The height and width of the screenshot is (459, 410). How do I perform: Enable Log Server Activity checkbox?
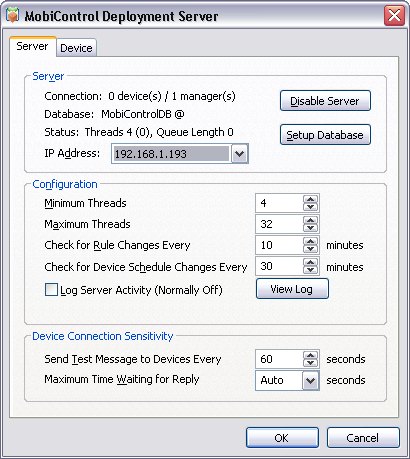click(x=51, y=289)
